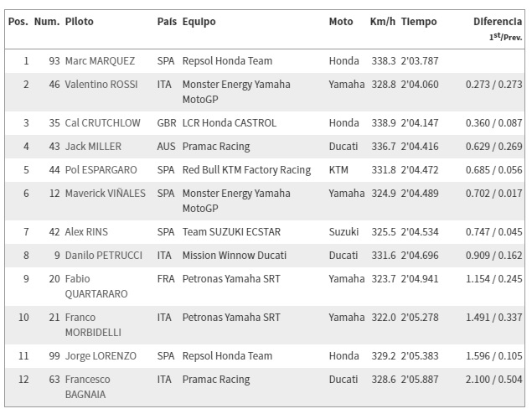Click the Tiempo column header
The image size is (532, 414).
pyautogui.click(x=419, y=22)
